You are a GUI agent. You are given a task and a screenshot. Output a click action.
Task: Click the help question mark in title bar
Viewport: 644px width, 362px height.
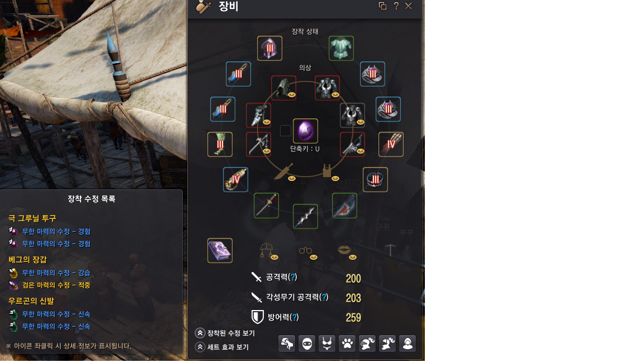396,6
